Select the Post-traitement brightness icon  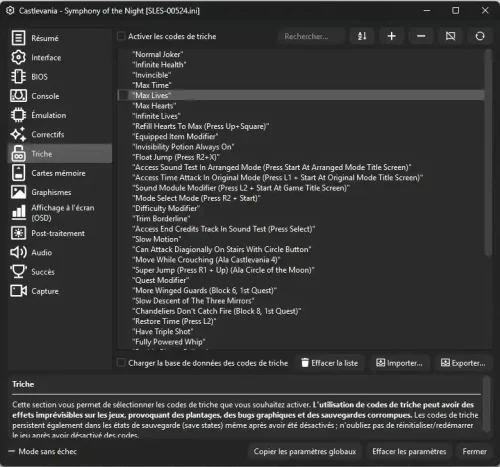coord(18,233)
